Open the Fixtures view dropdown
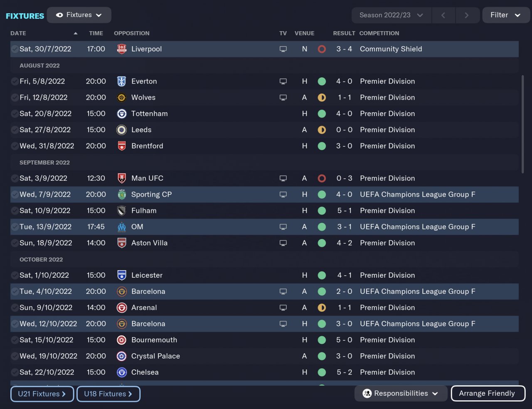This screenshot has height=409, width=532. (x=79, y=15)
